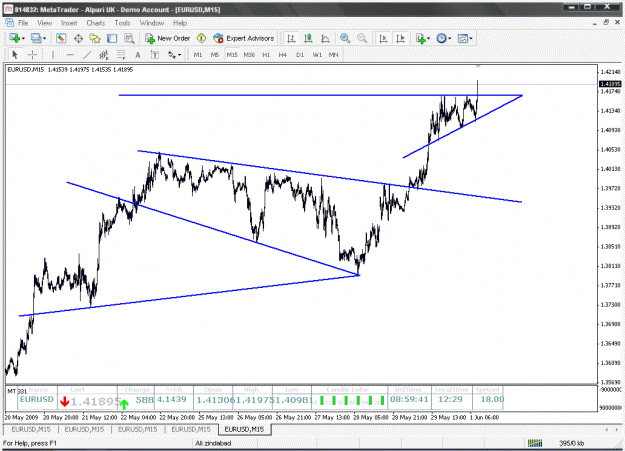The image size is (625, 451).
Task: Open the Window menu
Action: pyautogui.click(x=152, y=23)
